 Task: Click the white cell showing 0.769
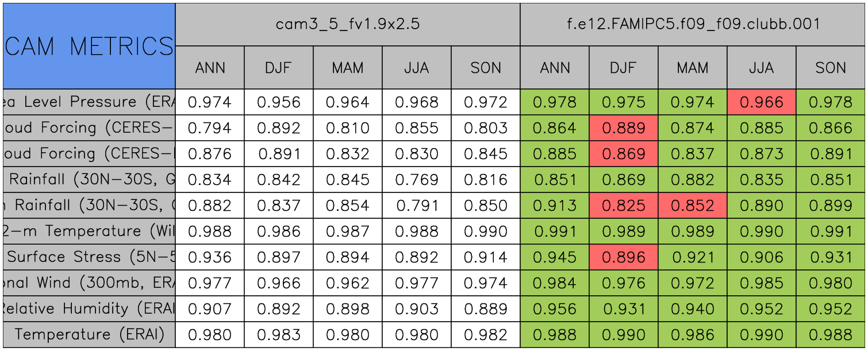417,180
